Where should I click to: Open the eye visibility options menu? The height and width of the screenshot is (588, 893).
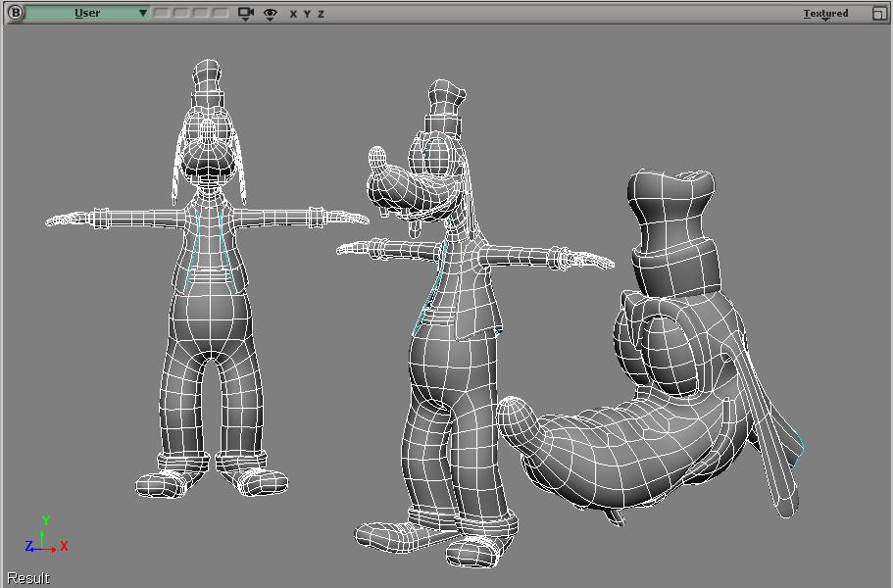270,14
